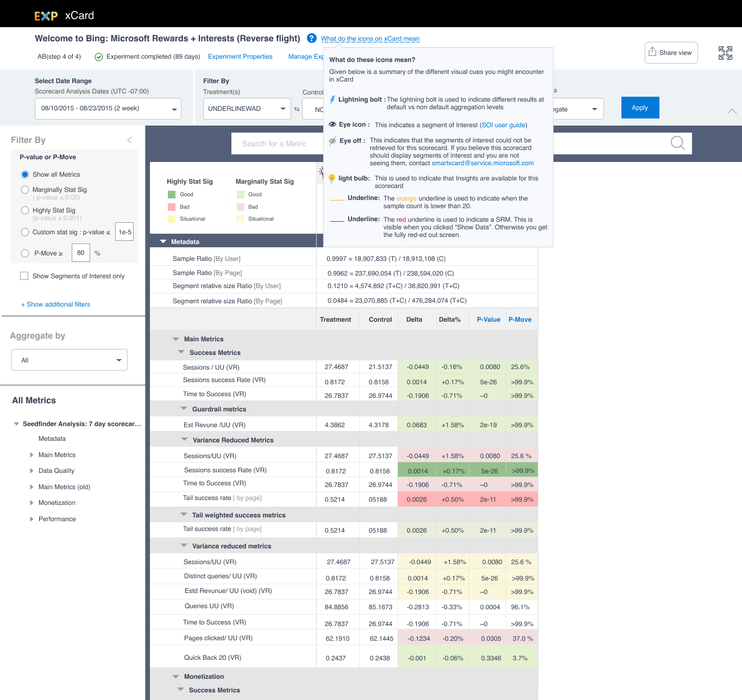
Task: Click the EXP logo in the header
Action: click(46, 16)
